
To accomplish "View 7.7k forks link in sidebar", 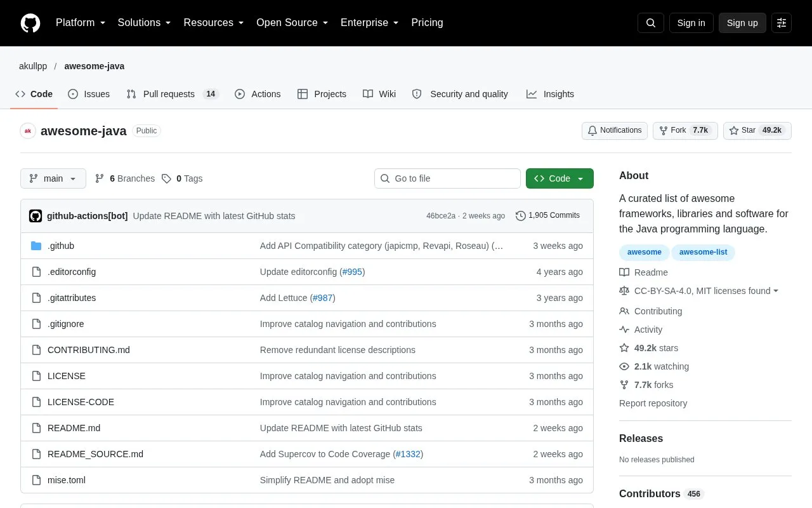I will point(646,385).
